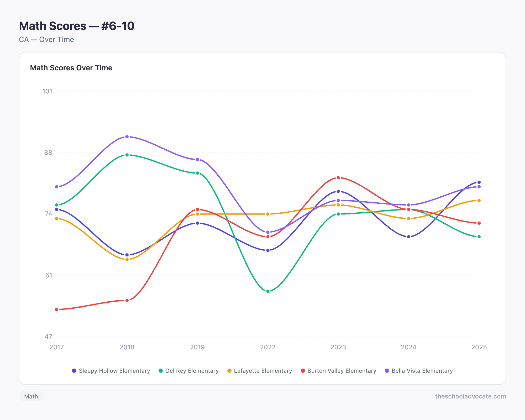This screenshot has width=525, height=420.
Task: Select Del Rey's 2022 lowest data point
Action: point(268,291)
